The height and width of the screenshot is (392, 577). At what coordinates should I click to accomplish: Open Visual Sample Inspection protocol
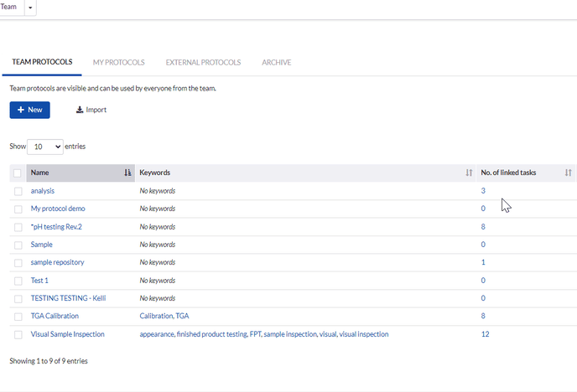[x=68, y=334]
